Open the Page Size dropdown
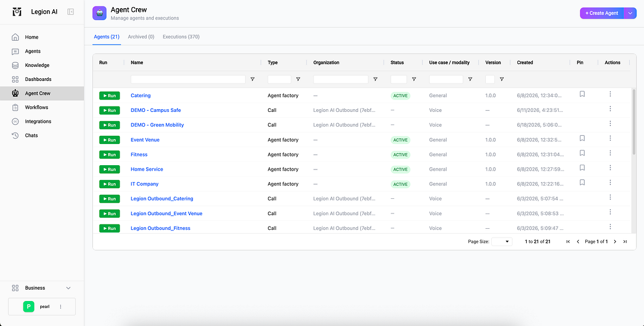The image size is (644, 326). click(502, 242)
